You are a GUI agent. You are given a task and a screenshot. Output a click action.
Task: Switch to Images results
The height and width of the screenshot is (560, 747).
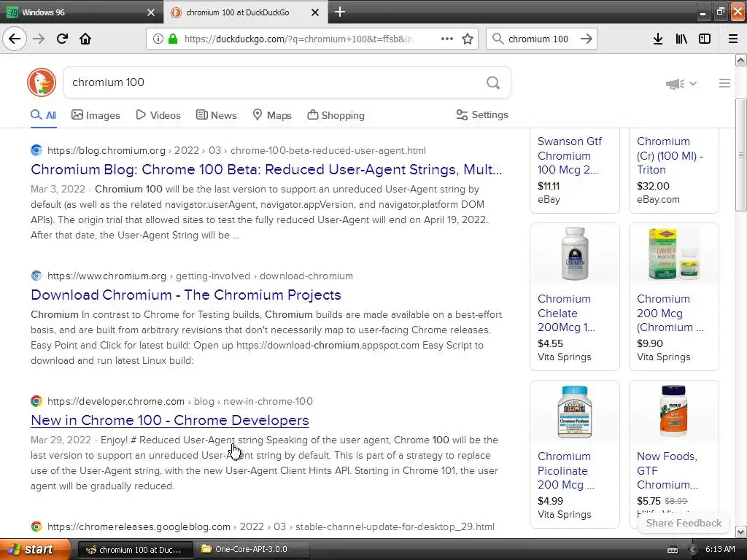[96, 115]
